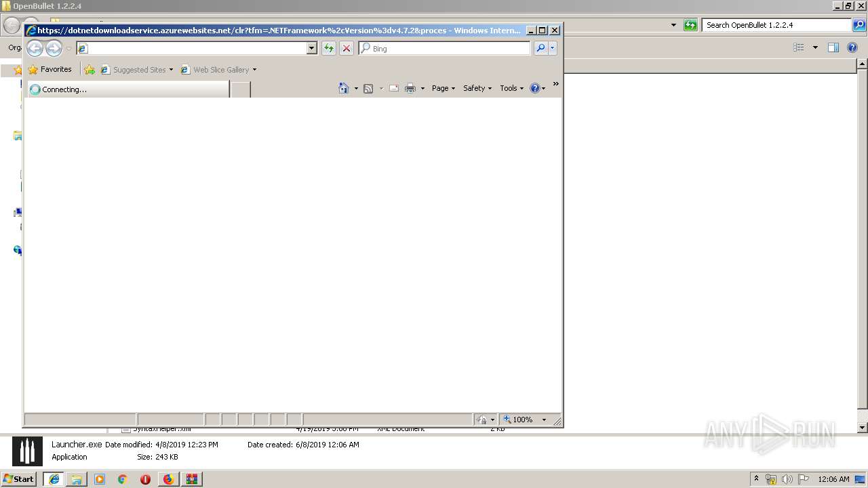Click the network tray icon
Viewport: 868px width, 488px height.
click(771, 479)
